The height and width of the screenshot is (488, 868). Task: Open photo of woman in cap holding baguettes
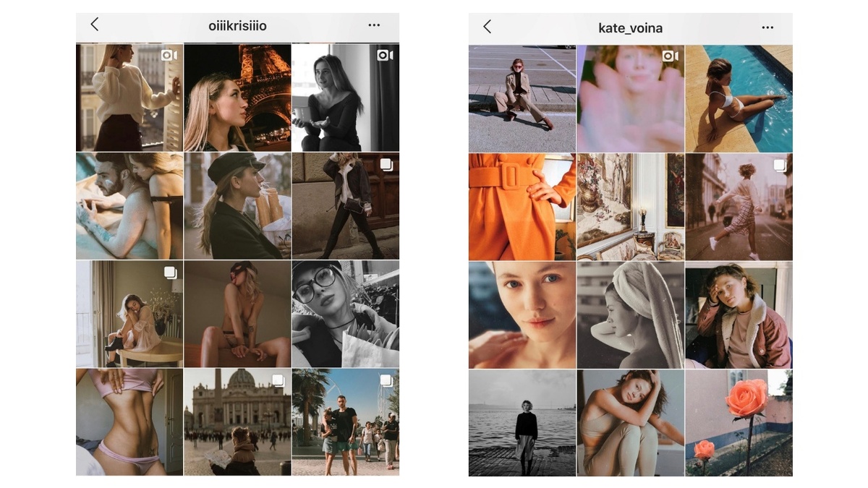click(237, 206)
